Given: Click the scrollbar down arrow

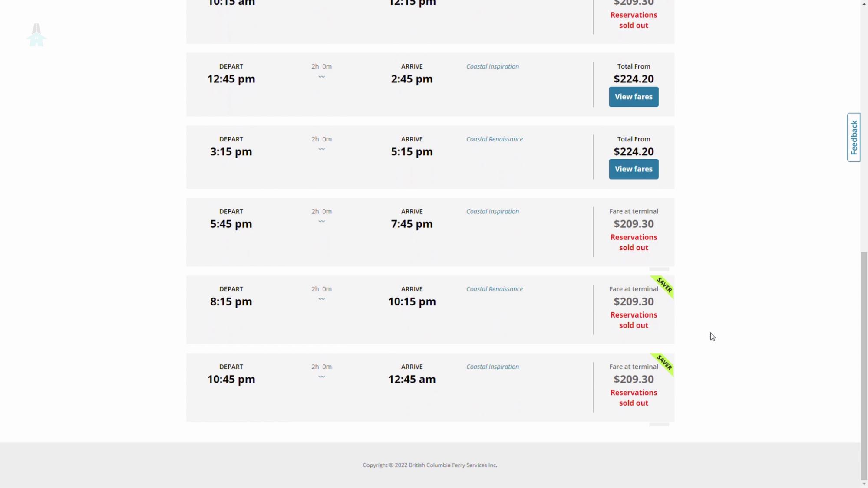Looking at the screenshot, I should click(x=864, y=484).
